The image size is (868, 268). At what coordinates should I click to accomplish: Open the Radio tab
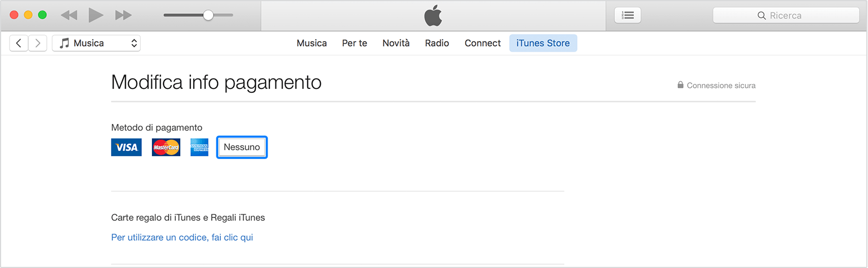[x=437, y=43]
